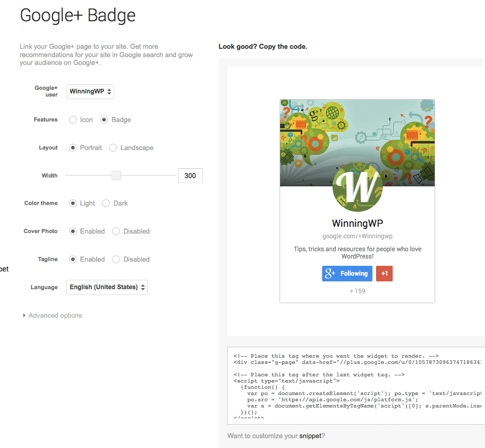The height and width of the screenshot is (448, 485).
Task: Click the badge tagline text
Action: tap(357, 253)
